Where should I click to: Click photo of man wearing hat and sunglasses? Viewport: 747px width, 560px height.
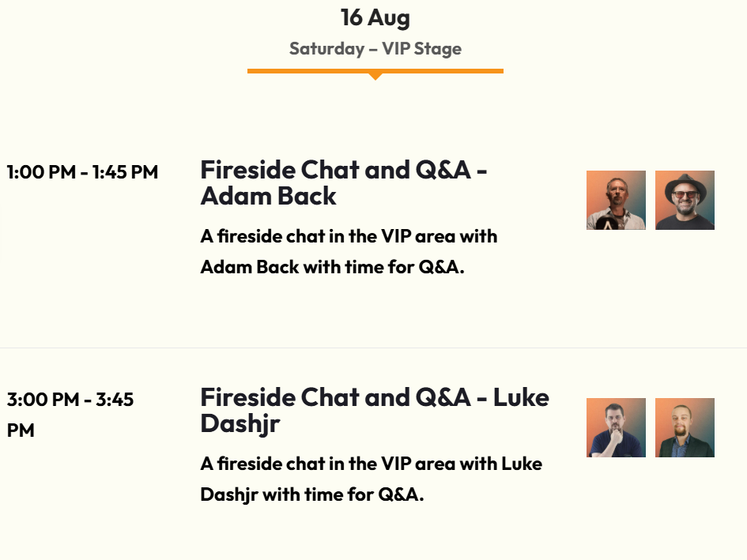[x=685, y=200]
